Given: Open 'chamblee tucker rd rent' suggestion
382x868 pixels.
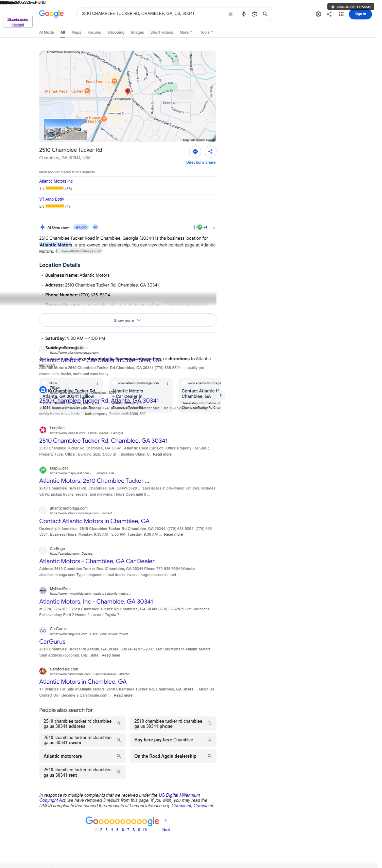Looking at the screenshot, I should [x=82, y=772].
